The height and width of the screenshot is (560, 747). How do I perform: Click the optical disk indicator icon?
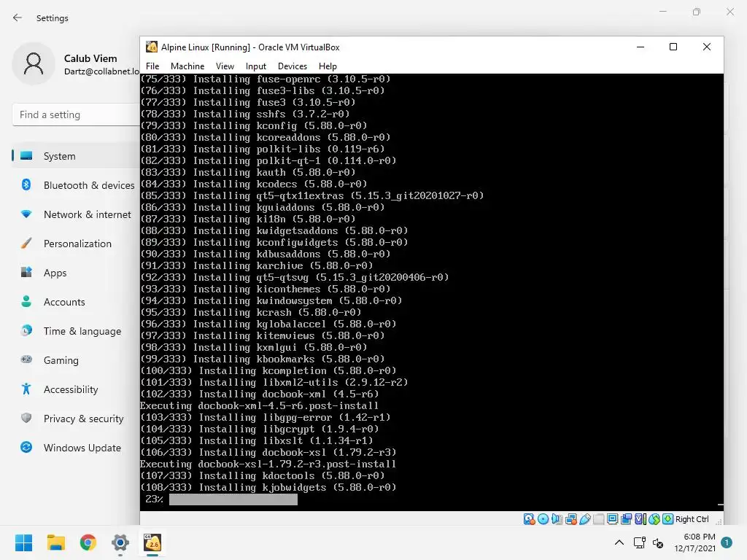point(543,519)
